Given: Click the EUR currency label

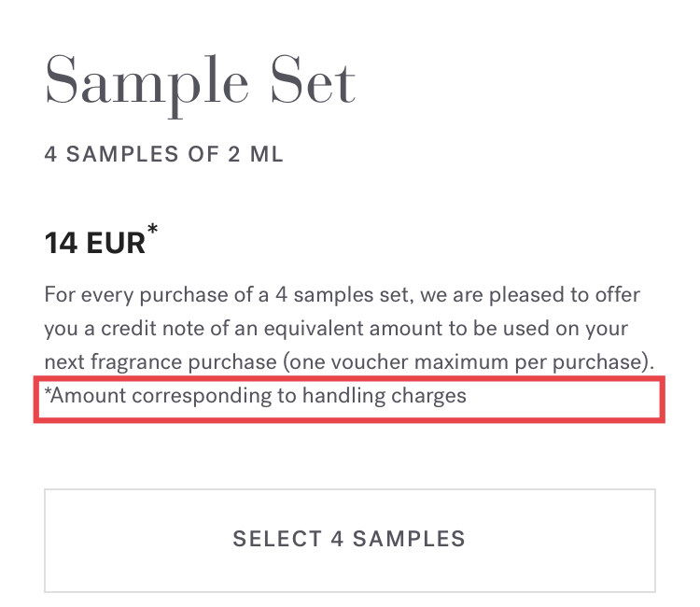Looking at the screenshot, I should (x=116, y=244).
